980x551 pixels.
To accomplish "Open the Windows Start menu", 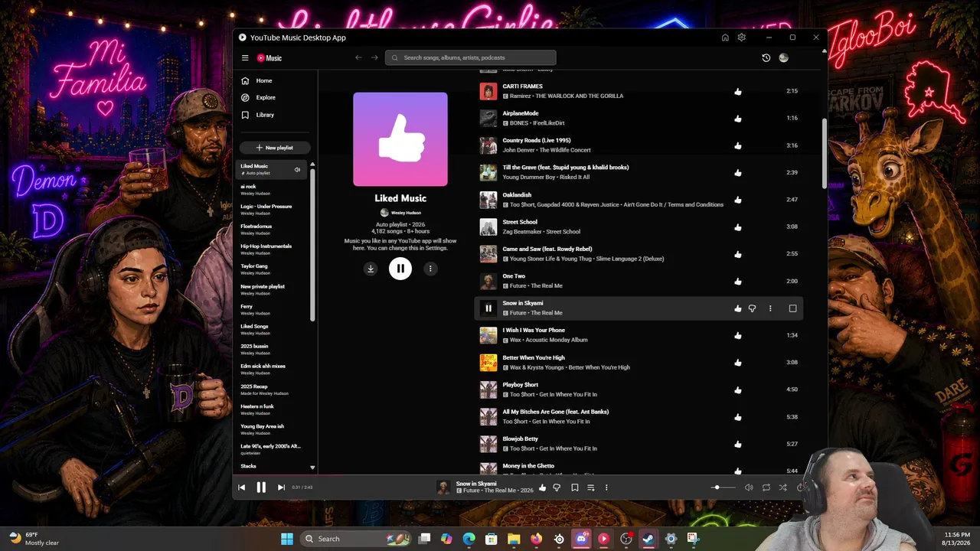I will tap(286, 539).
